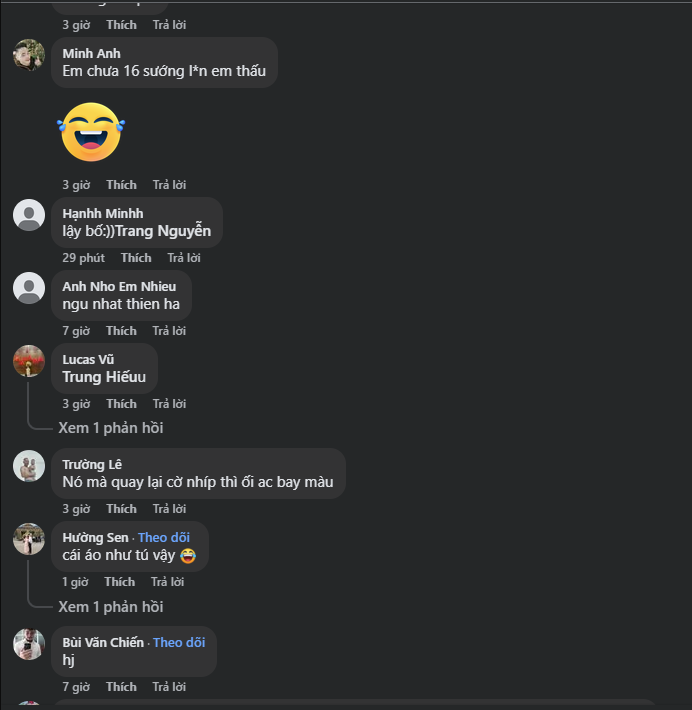Click Lucas Vũ's profile picture

click(x=29, y=361)
